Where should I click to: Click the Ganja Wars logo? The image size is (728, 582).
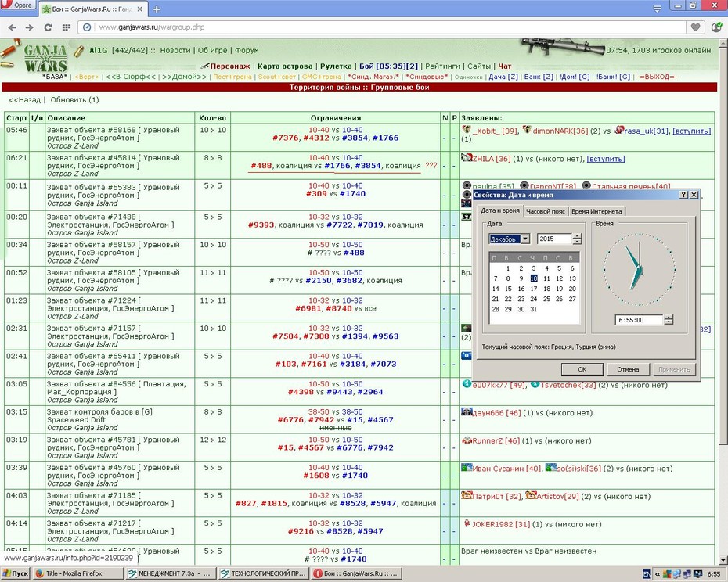pyautogui.click(x=45, y=58)
